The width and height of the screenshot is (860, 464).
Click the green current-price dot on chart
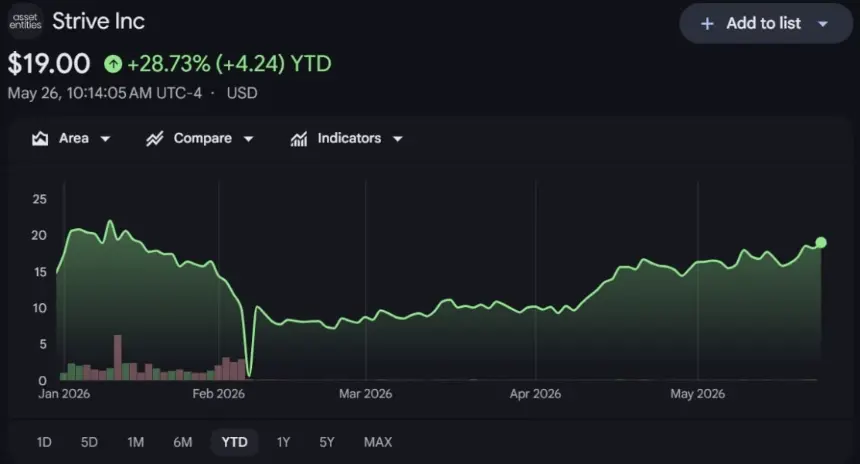point(821,242)
